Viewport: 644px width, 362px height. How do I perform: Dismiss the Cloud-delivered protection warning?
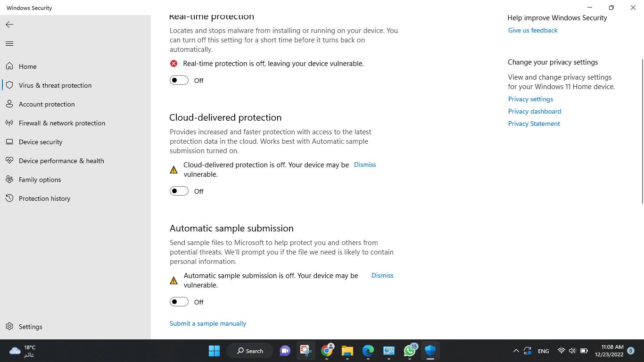(364, 165)
